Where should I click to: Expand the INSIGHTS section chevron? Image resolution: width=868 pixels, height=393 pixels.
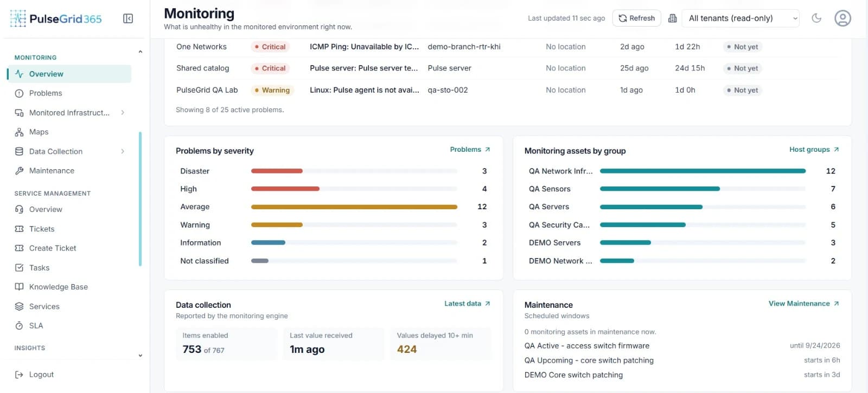coord(141,356)
